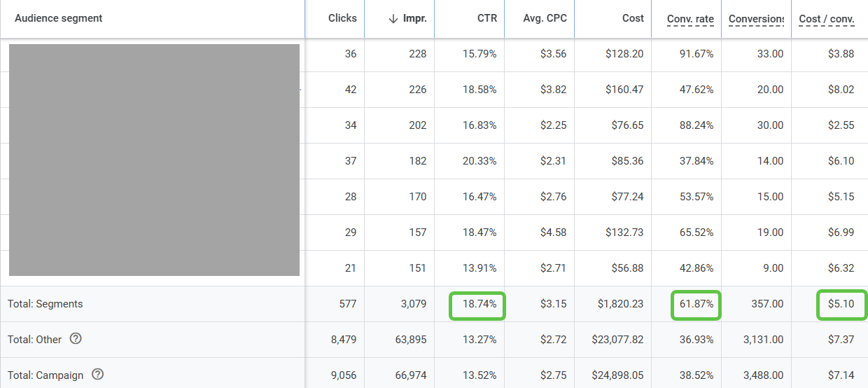Sort by Avg. CPC column header

point(545,19)
